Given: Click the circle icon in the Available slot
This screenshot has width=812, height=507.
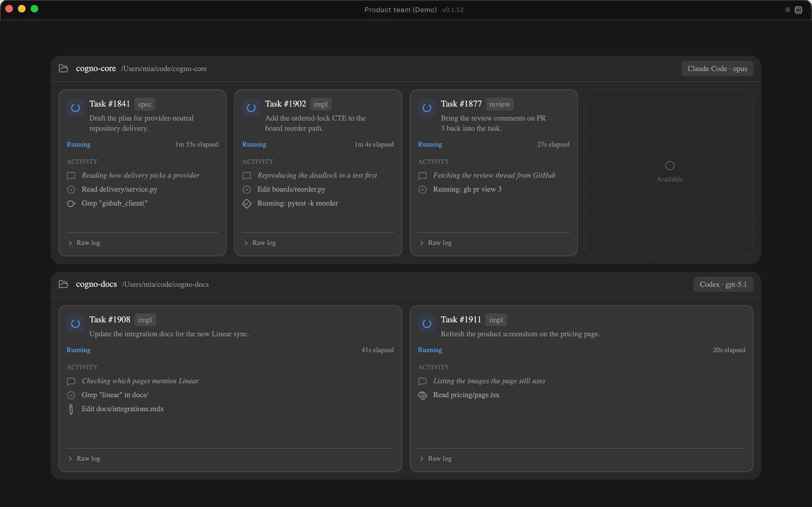Looking at the screenshot, I should tap(669, 165).
